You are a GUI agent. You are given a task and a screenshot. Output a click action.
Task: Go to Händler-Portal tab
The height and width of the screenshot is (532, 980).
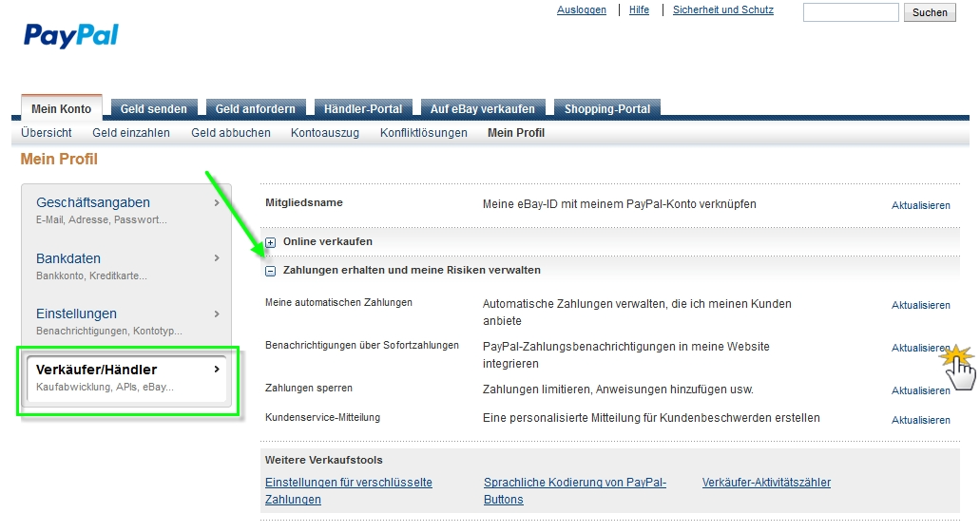pos(363,108)
